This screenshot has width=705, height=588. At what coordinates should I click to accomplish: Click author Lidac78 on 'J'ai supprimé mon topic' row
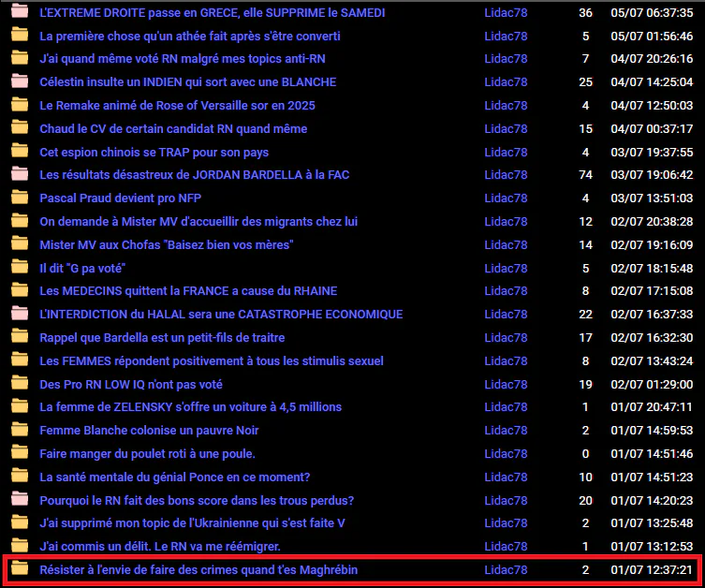506,522
